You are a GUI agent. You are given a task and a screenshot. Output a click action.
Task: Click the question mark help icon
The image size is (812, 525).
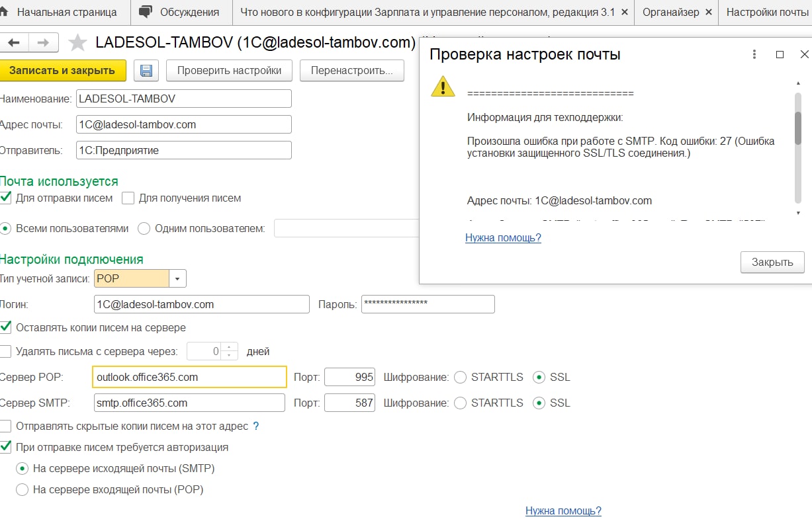tap(256, 426)
